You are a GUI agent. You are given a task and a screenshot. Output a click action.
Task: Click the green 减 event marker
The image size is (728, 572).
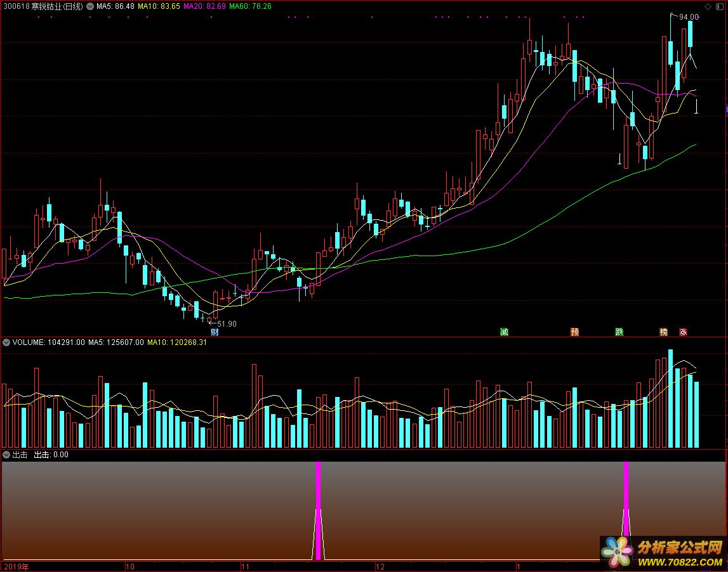pos(504,332)
